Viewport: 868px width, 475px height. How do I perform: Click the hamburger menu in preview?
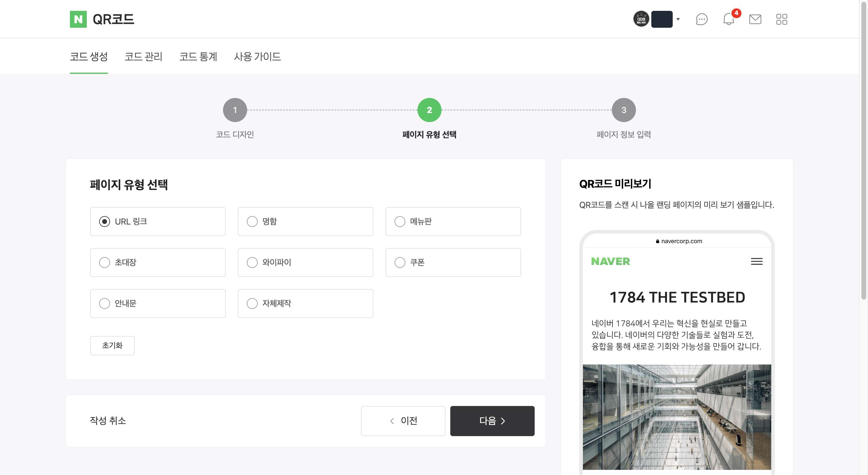(x=757, y=261)
